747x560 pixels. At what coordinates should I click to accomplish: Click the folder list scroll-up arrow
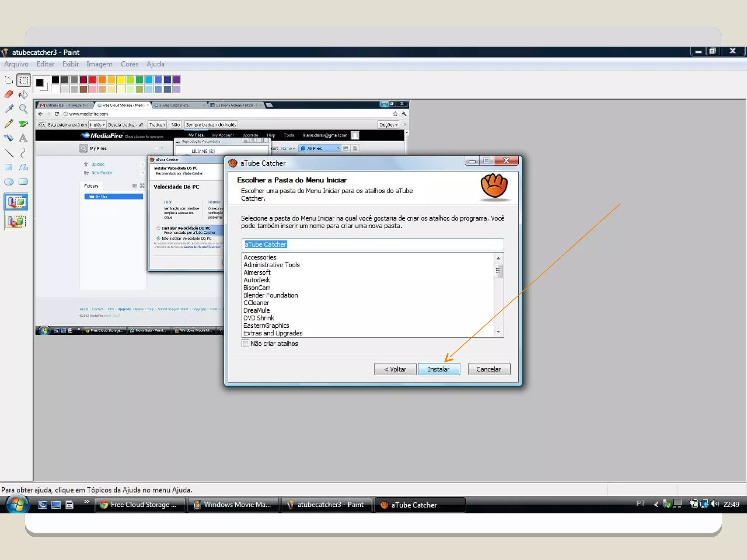click(x=498, y=258)
